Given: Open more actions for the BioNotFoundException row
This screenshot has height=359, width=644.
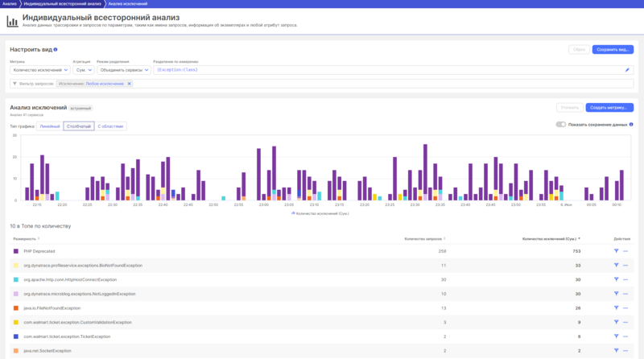Looking at the screenshot, I should (625, 265).
